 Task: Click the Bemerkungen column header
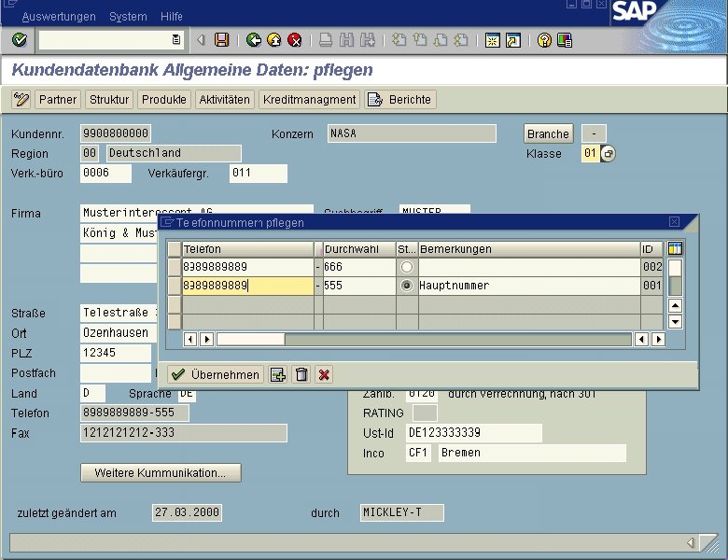529,249
